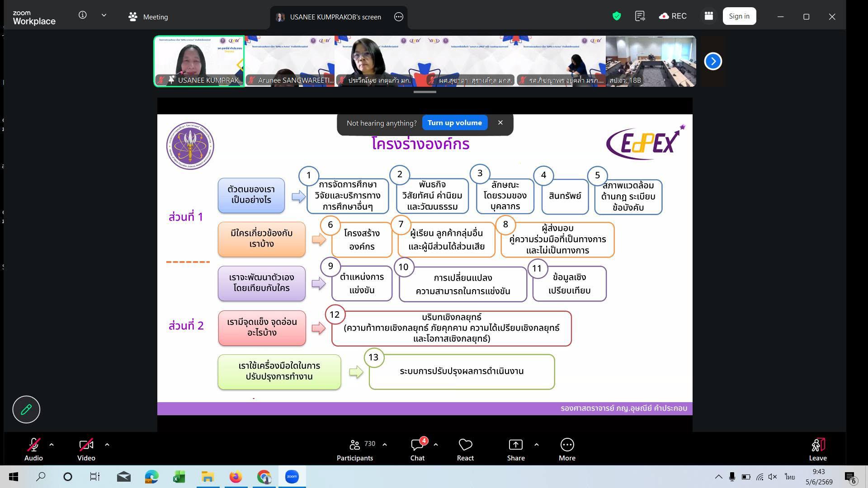Open Windows taskbar search
Viewport: 868px width, 488px height.
point(41,477)
